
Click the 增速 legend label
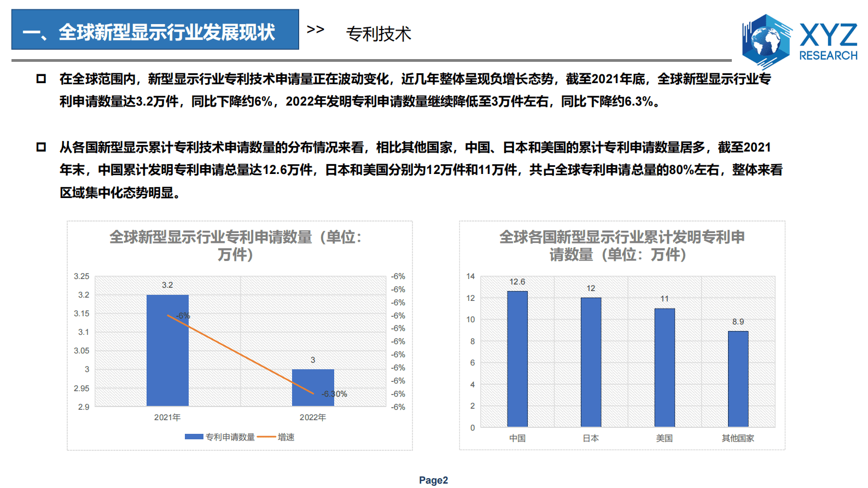[x=286, y=437]
